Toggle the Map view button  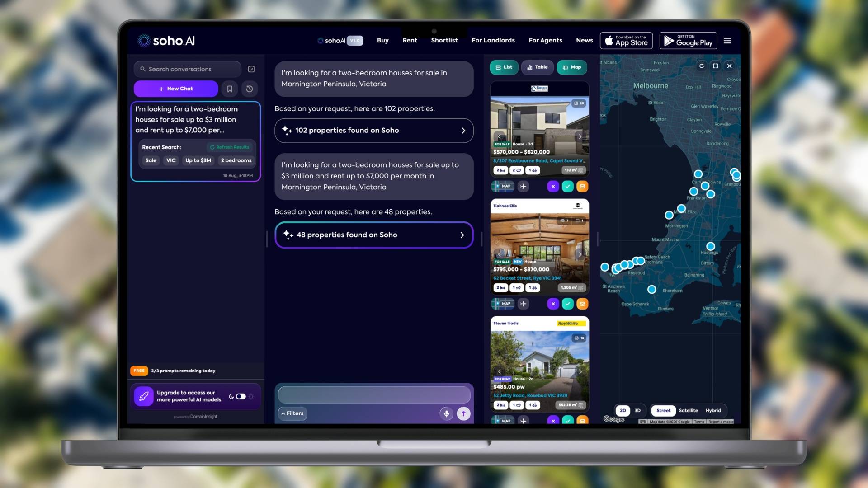click(x=572, y=67)
